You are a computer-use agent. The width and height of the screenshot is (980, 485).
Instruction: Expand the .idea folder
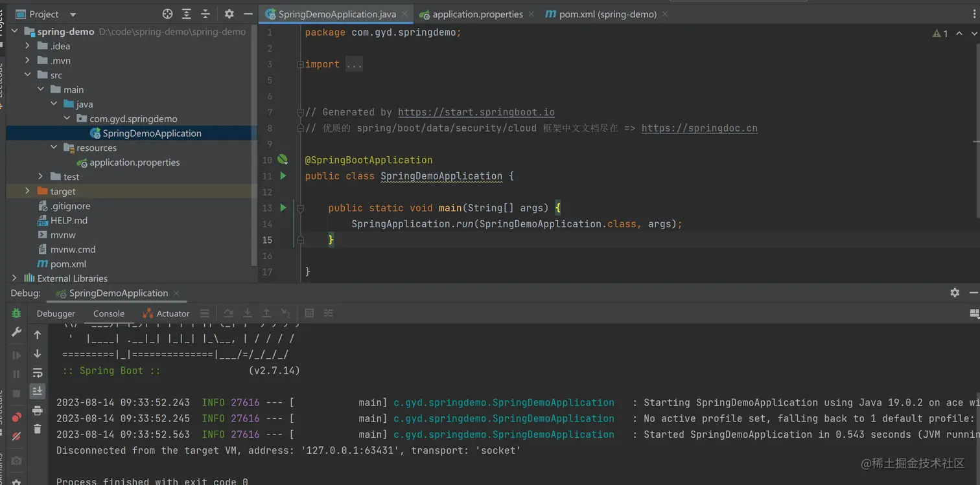pyautogui.click(x=27, y=46)
